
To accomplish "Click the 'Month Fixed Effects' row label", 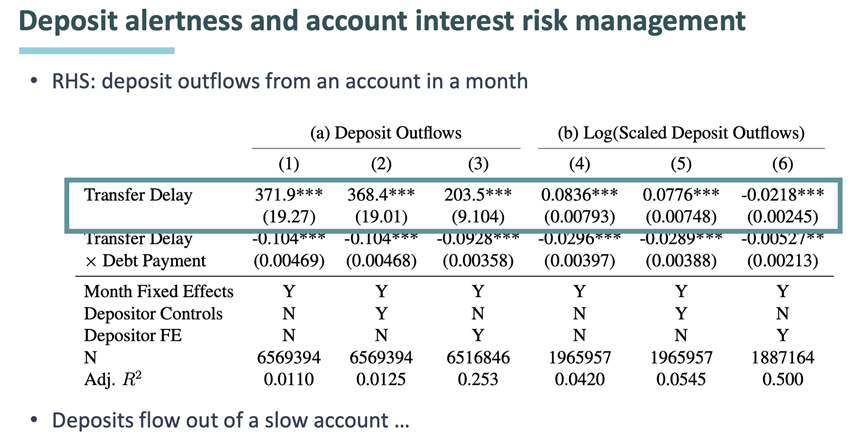I will pyautogui.click(x=158, y=291).
